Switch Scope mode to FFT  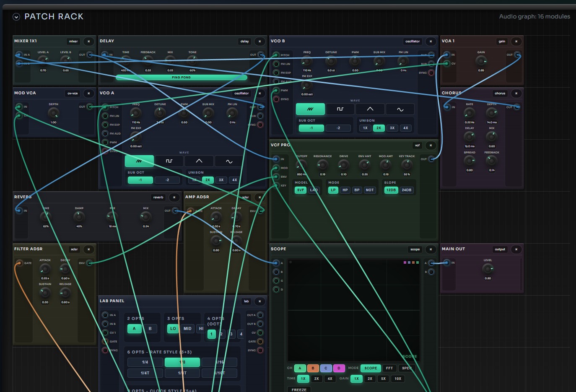pos(389,368)
